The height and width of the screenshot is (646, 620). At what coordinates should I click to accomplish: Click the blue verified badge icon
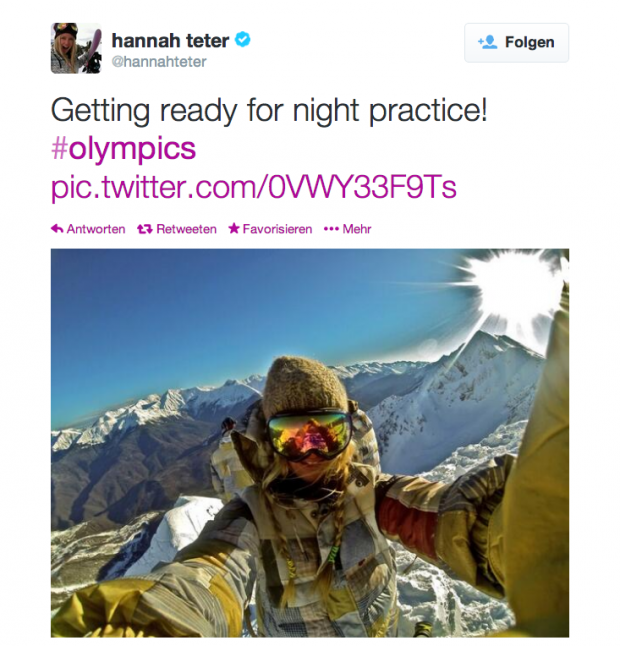(243, 40)
